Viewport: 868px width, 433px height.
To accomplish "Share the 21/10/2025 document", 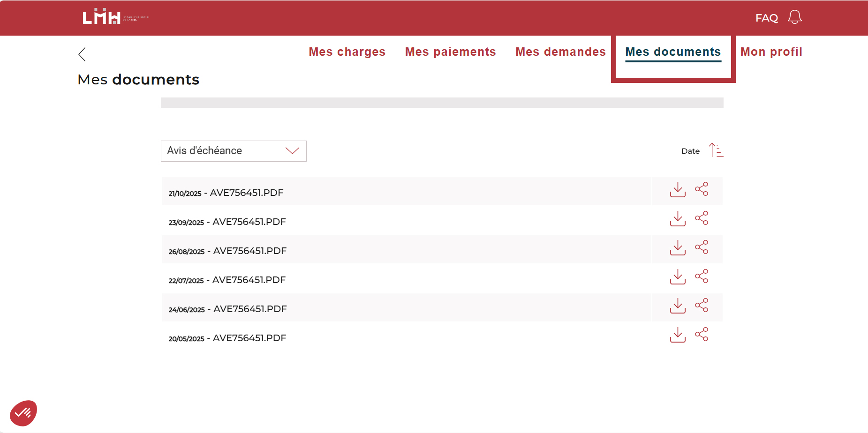I will pyautogui.click(x=702, y=189).
